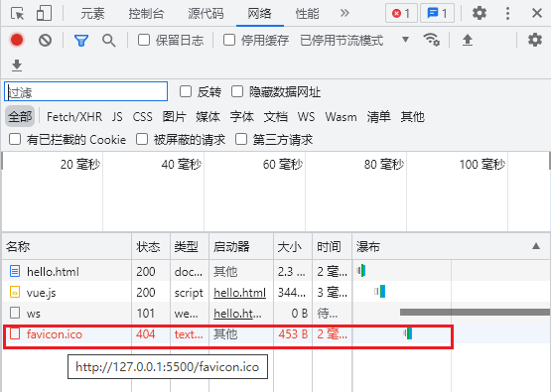Close the DevTools panel
The height and width of the screenshot is (392, 551).
click(537, 13)
